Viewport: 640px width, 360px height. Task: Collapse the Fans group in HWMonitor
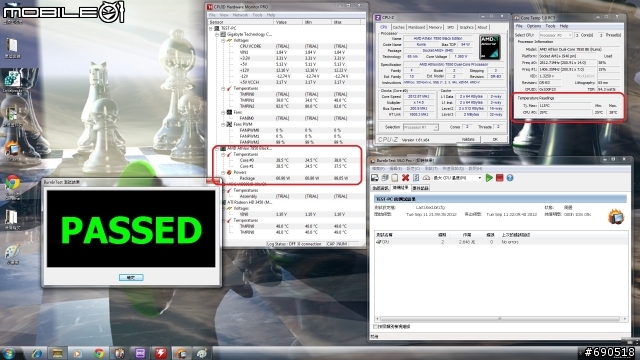click(x=223, y=112)
